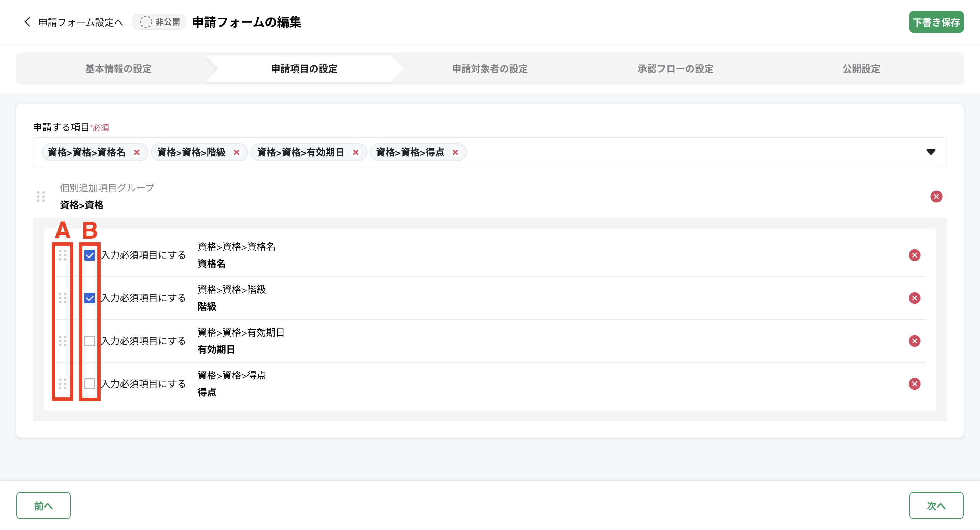Delete the 有効期日 row with red X
Image resolution: width=980 pixels, height=530 pixels.
[914, 341]
